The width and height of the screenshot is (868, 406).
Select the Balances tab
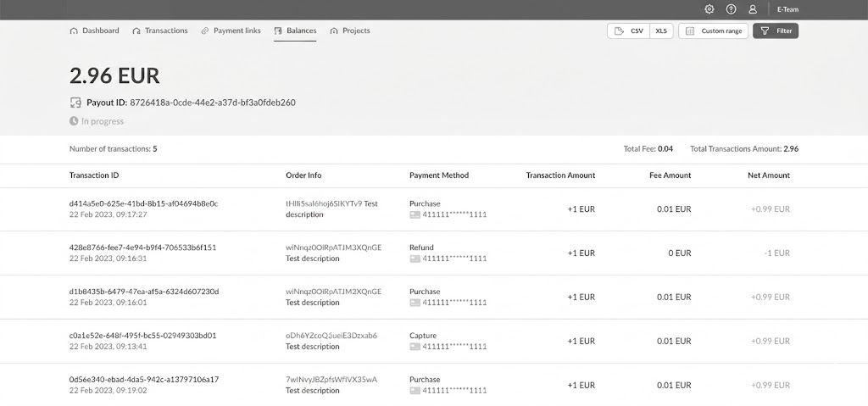[x=295, y=31]
